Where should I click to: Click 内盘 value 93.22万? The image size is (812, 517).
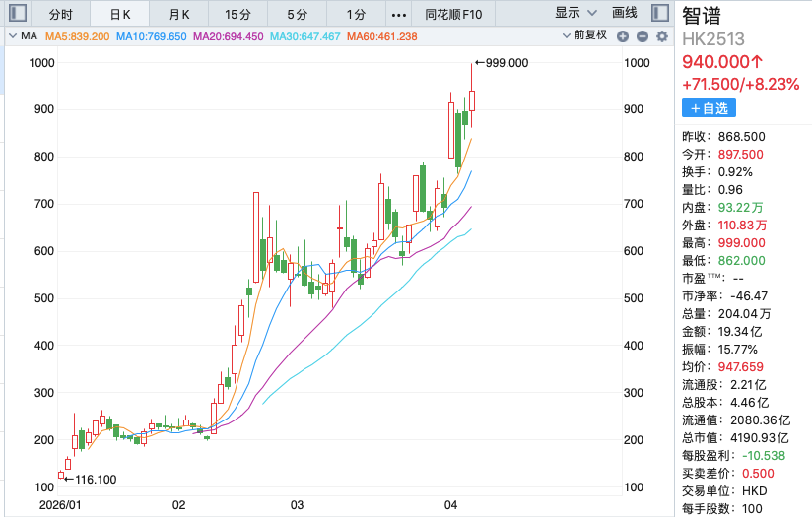[740, 208]
